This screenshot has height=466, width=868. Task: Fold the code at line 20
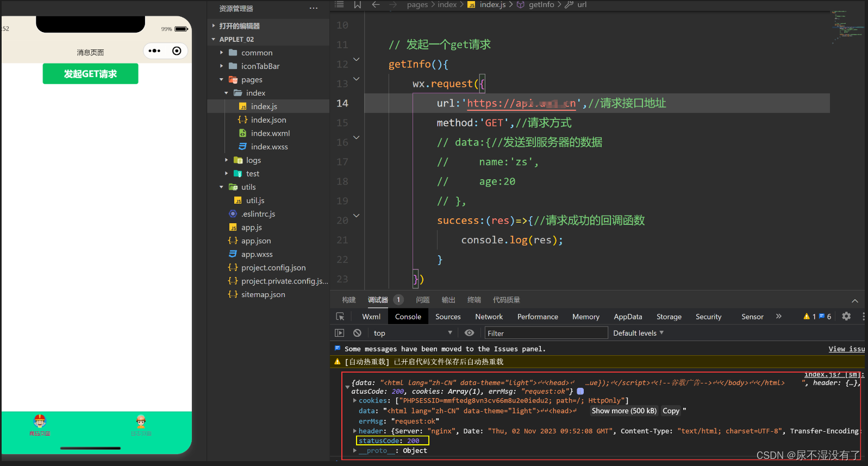(357, 216)
